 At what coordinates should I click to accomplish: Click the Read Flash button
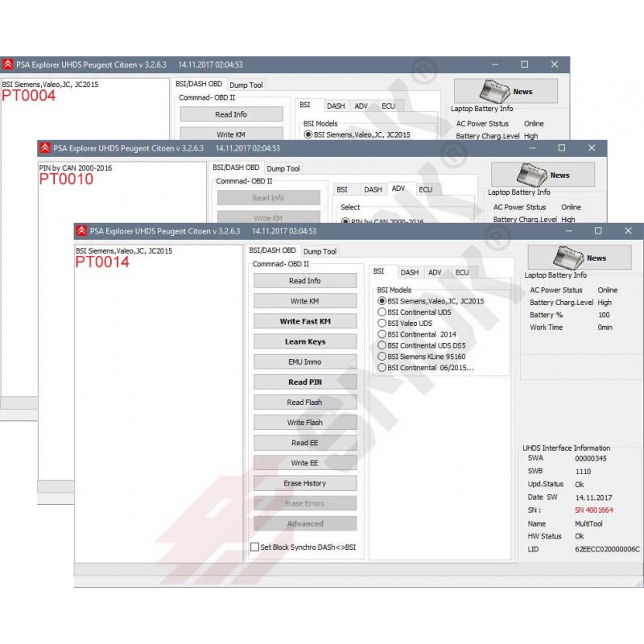pyautogui.click(x=305, y=402)
